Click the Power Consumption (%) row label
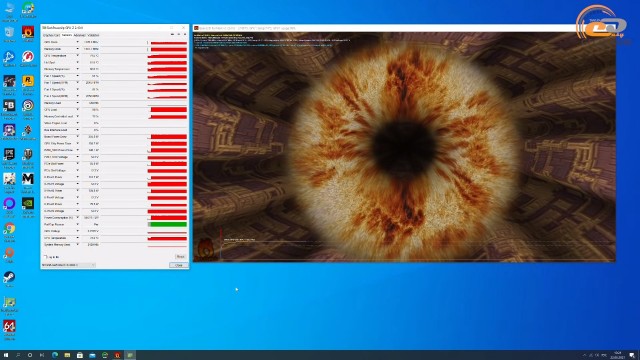The image size is (640, 360). click(59, 218)
